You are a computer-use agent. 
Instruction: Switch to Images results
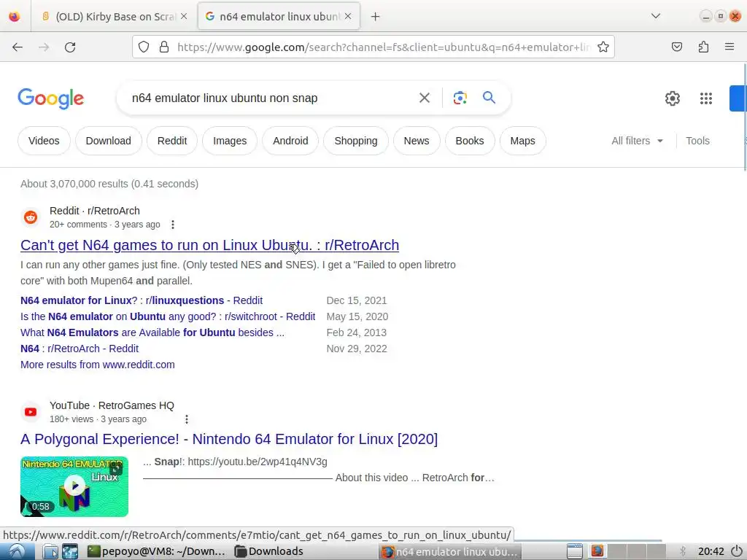[x=230, y=141]
